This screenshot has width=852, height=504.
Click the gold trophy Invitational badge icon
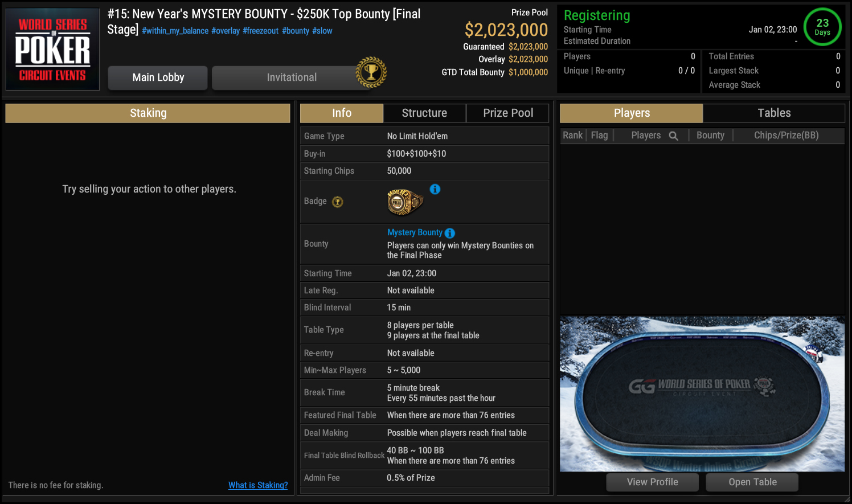tap(371, 72)
